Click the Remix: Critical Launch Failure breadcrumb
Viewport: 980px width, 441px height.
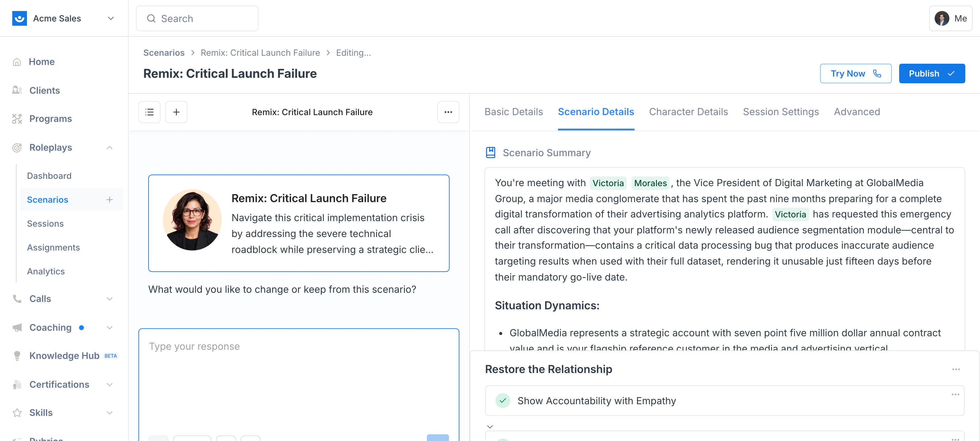tap(260, 52)
